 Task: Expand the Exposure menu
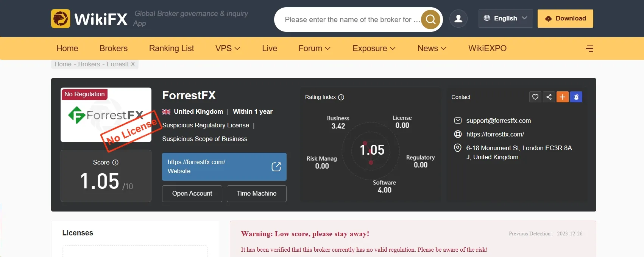pyautogui.click(x=374, y=49)
